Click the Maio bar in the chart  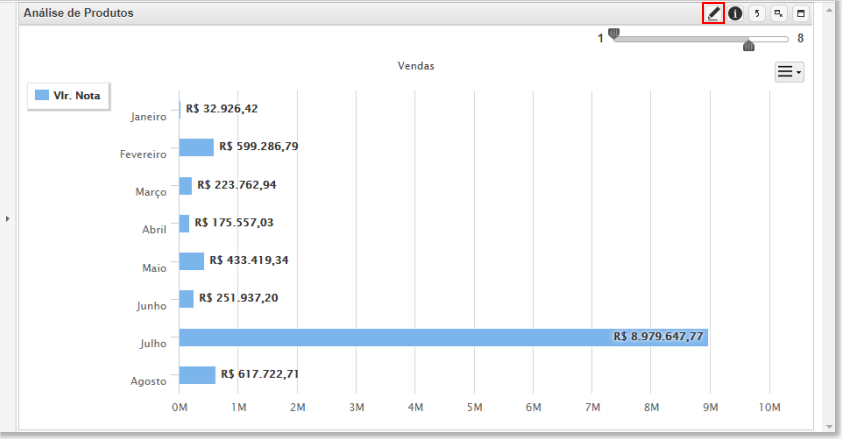[x=192, y=261]
